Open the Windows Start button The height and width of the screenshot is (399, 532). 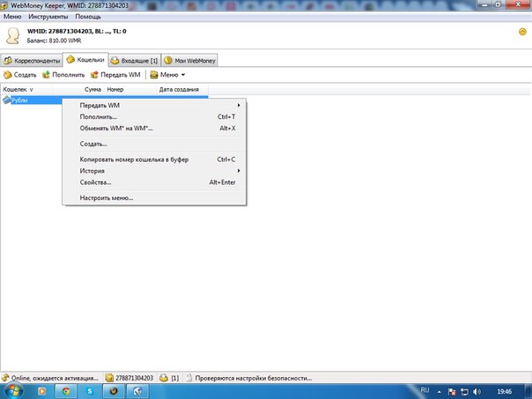coord(13,391)
